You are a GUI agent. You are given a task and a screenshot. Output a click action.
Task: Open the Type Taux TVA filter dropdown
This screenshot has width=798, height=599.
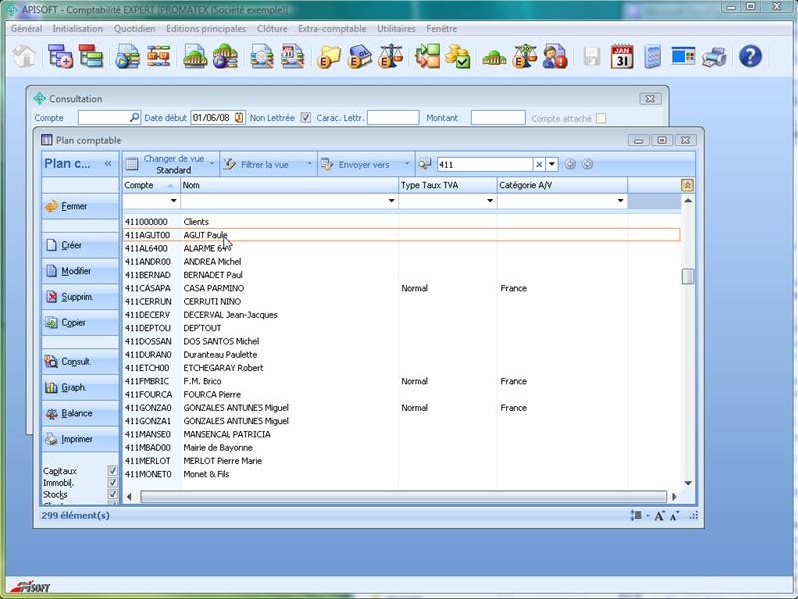click(490, 201)
